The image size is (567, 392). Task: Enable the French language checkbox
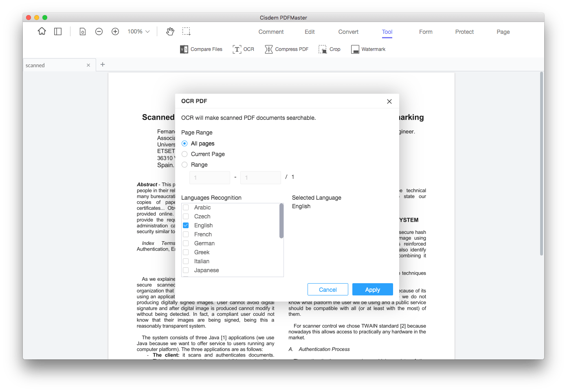point(186,234)
